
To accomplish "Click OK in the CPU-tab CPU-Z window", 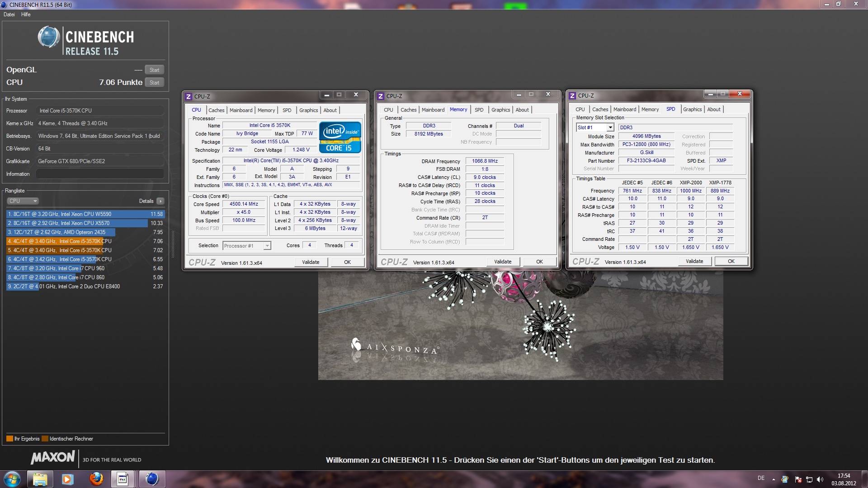I will (347, 262).
